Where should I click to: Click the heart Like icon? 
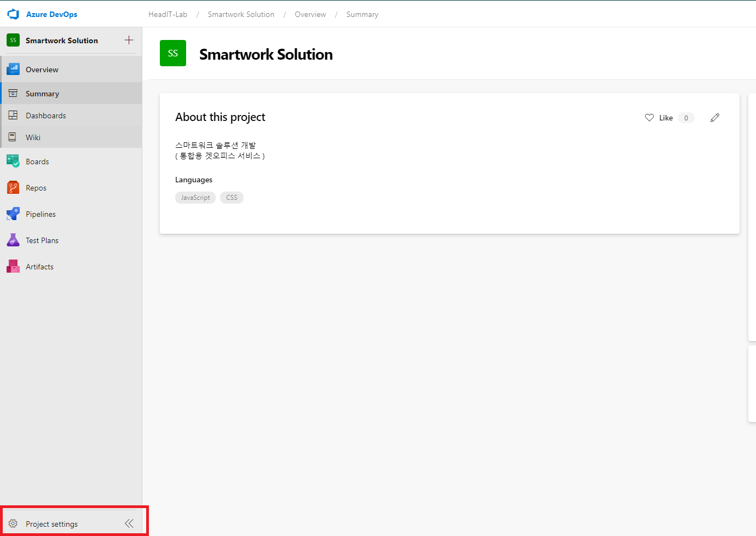(649, 118)
